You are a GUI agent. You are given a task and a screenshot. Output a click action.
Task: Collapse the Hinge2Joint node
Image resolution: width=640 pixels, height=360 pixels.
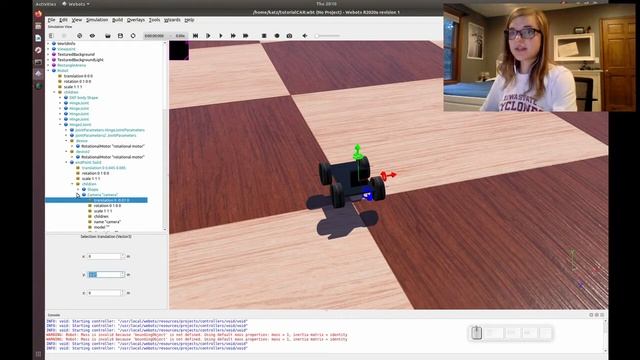point(60,124)
